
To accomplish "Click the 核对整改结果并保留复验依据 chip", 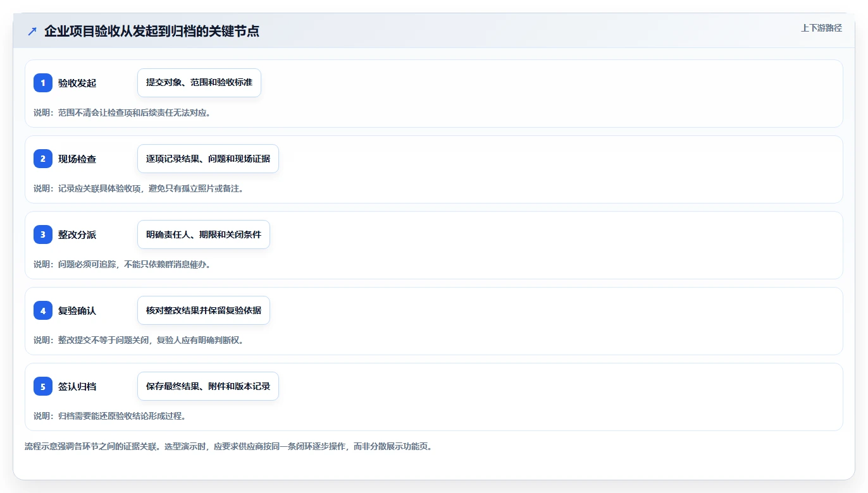I will point(204,310).
